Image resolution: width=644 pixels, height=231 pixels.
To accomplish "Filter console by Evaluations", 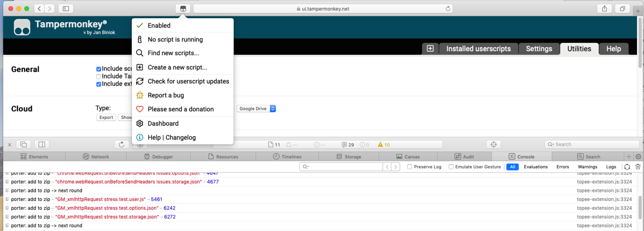I will (535, 167).
